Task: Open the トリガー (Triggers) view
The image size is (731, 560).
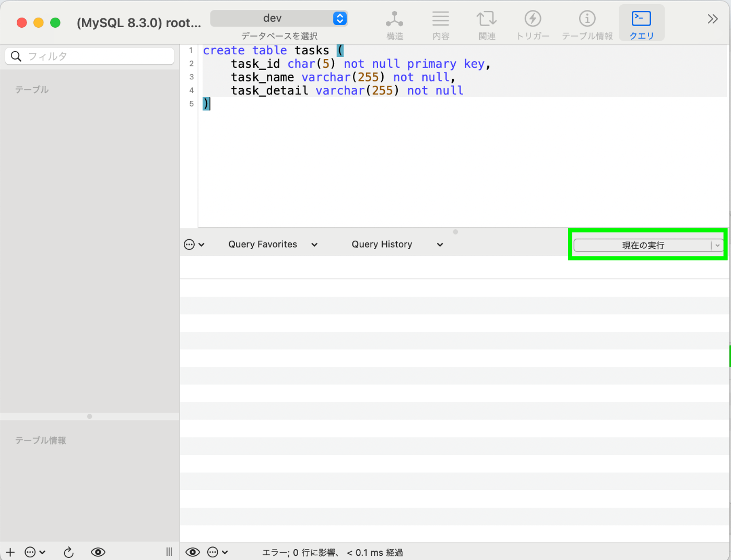Action: pyautogui.click(x=533, y=24)
